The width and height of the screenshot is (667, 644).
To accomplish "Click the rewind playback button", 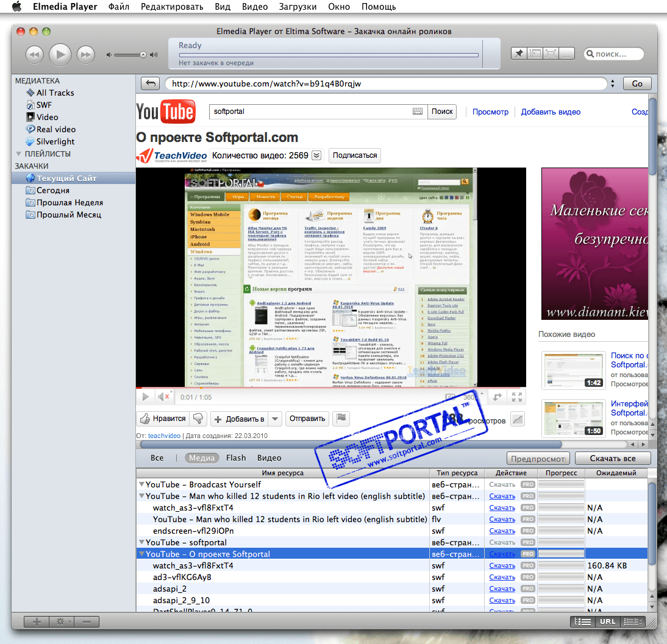I will 35,55.
